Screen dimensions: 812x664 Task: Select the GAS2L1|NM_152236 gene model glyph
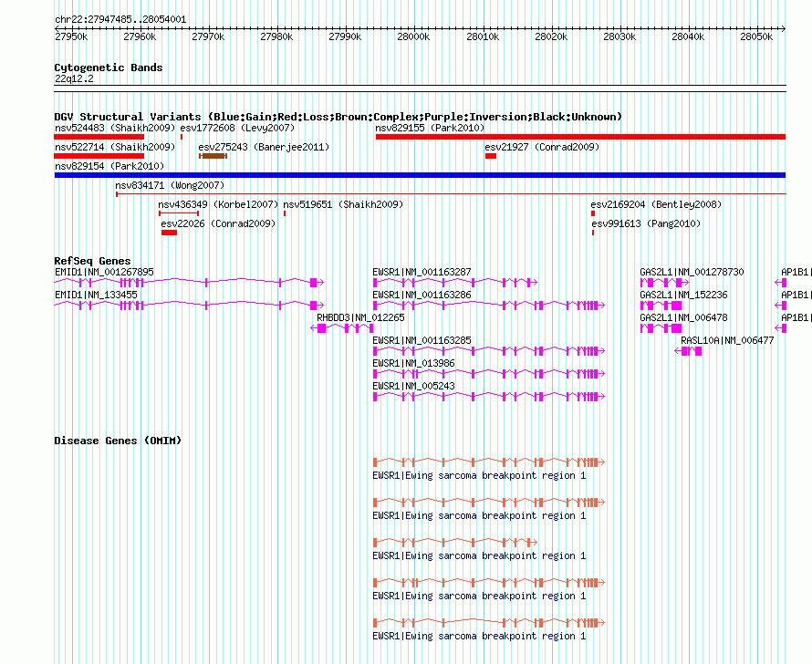coord(661,305)
